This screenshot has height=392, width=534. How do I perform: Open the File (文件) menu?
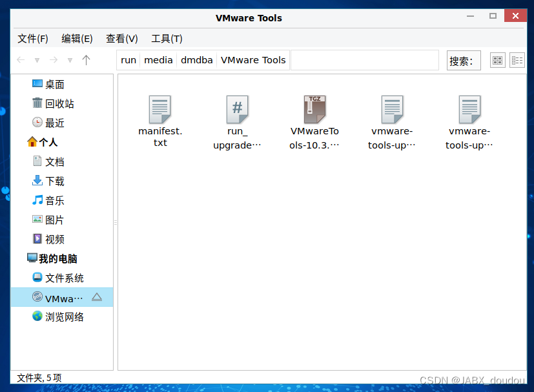click(33, 39)
